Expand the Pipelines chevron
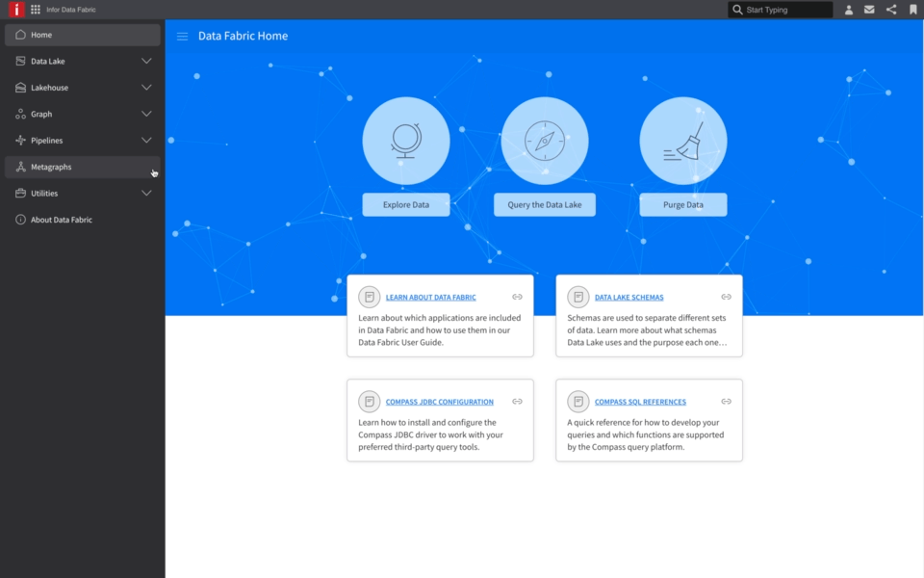 [x=146, y=141]
